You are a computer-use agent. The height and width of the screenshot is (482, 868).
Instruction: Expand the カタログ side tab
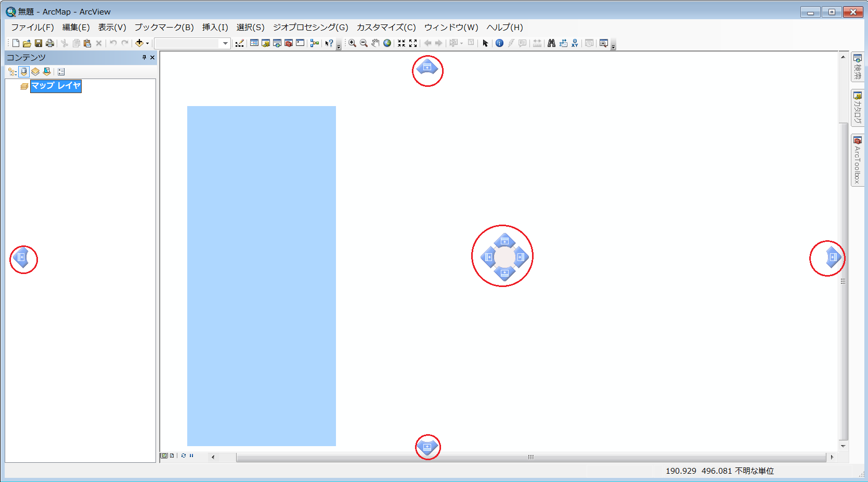coord(858,108)
